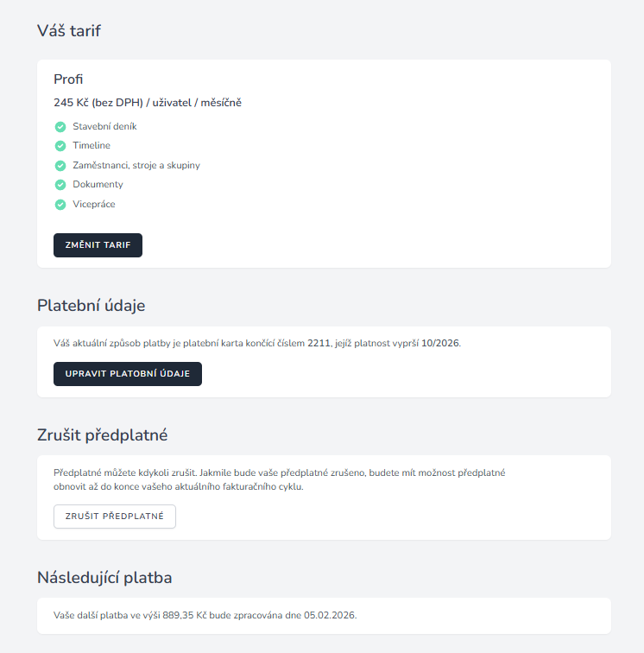Click the Váš tarif section heading
Screen dimensions: 644x653
69,31
